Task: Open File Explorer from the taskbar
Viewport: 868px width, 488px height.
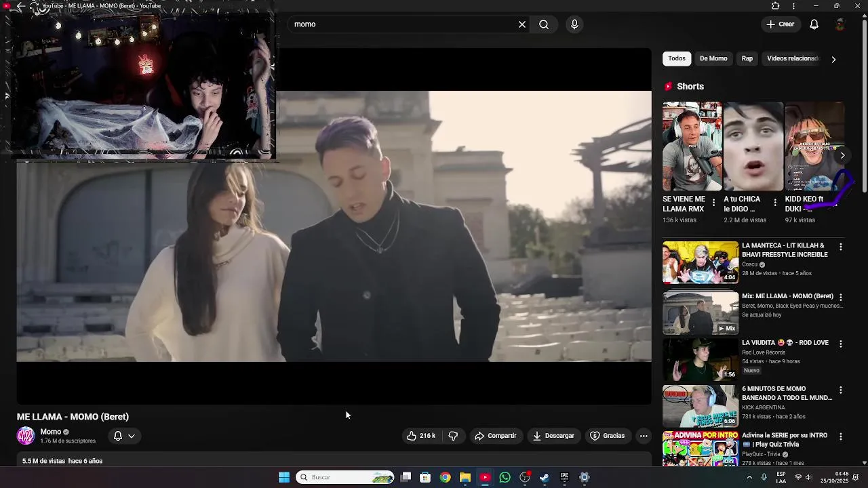Action: pyautogui.click(x=465, y=477)
